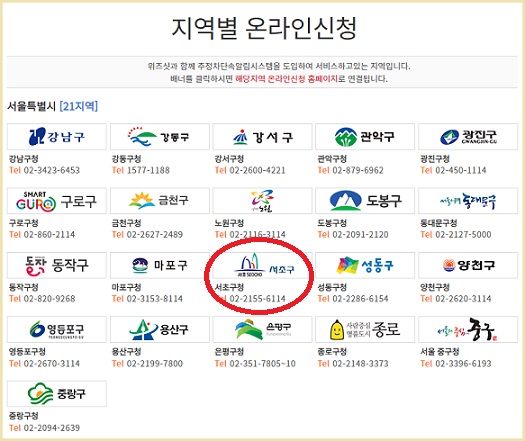Open the Smart Guro 구로구 banner
The width and height of the screenshot is (525, 441).
(57, 201)
